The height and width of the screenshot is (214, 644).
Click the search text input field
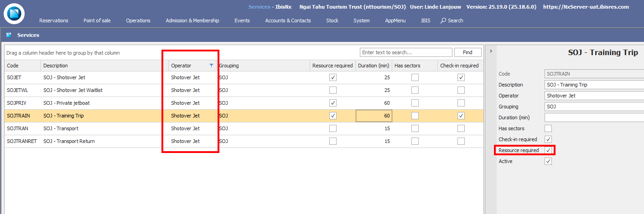coord(406,52)
